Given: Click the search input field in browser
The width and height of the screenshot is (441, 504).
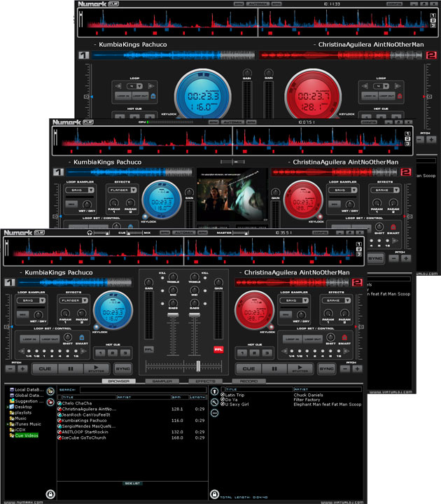Looking at the screenshot, I should 143,390.
